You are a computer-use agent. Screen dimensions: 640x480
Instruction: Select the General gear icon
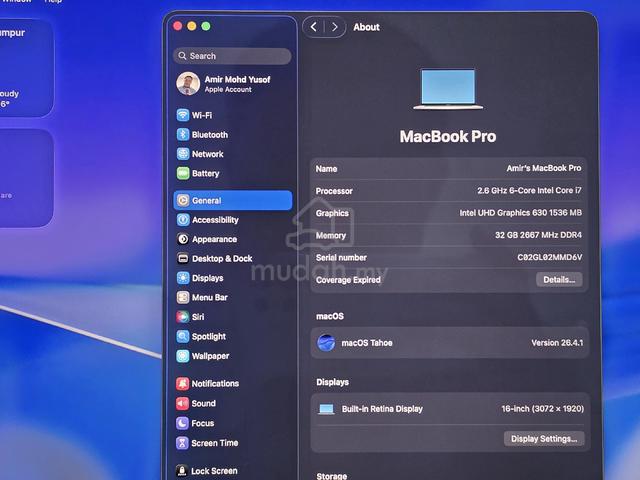click(x=182, y=200)
